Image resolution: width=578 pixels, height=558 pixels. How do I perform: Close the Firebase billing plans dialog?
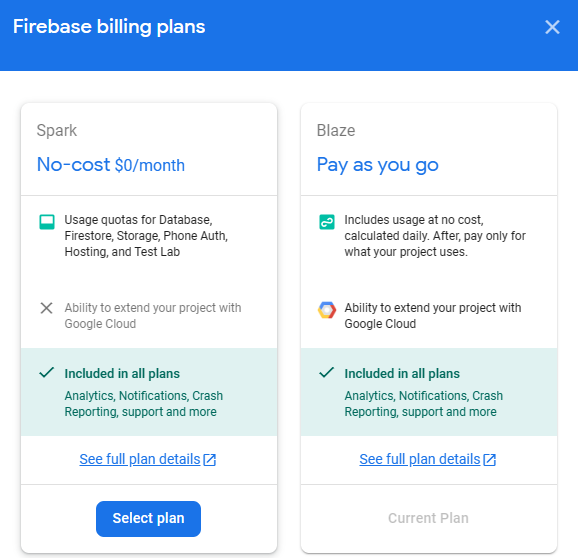click(x=552, y=27)
